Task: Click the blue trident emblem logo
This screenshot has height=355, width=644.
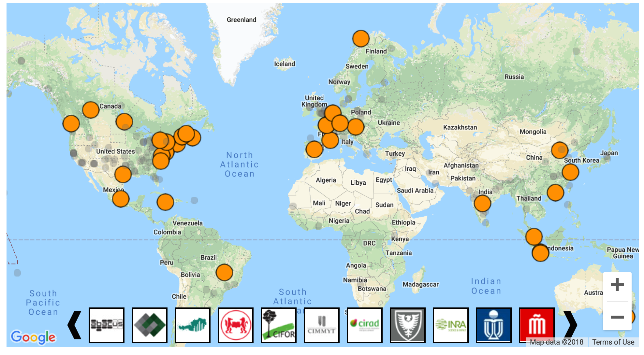Action: [x=494, y=325]
